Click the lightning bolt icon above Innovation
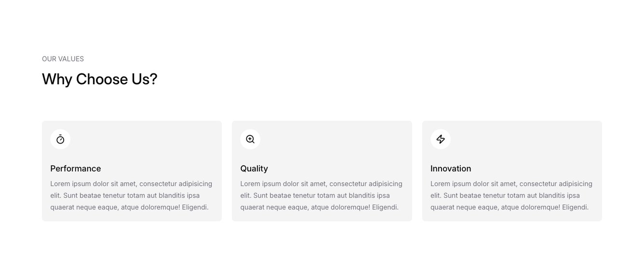 point(441,139)
